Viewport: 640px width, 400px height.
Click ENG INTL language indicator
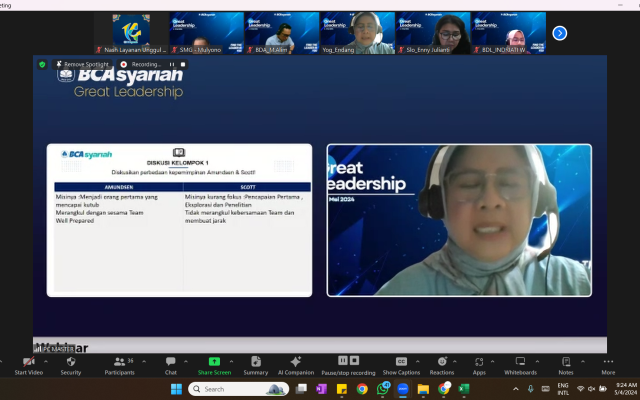tap(563, 389)
